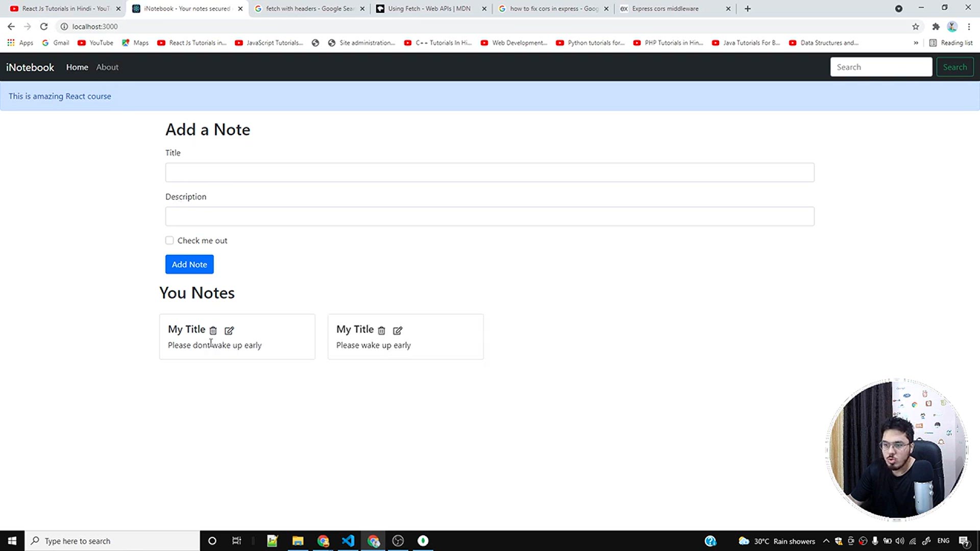Open Chrome three-dot menu
The width and height of the screenshot is (980, 551).
coord(969,27)
